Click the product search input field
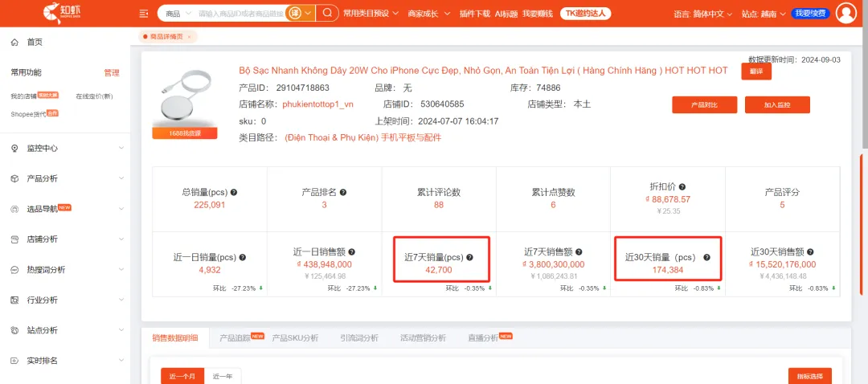The width and height of the screenshot is (868, 384). pyautogui.click(x=241, y=14)
